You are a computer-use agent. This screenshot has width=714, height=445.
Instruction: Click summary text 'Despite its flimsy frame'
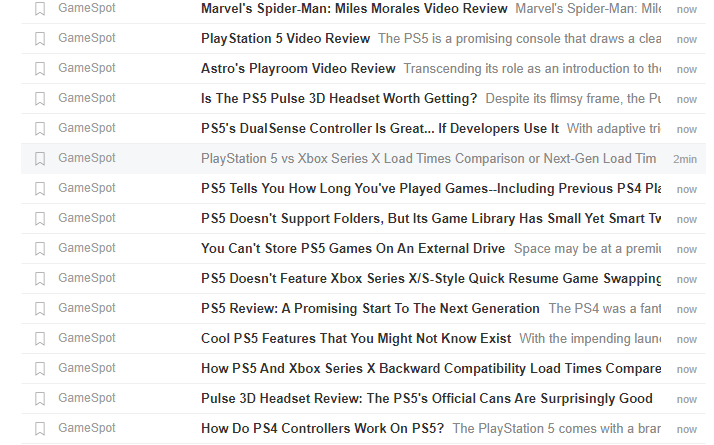573,99
